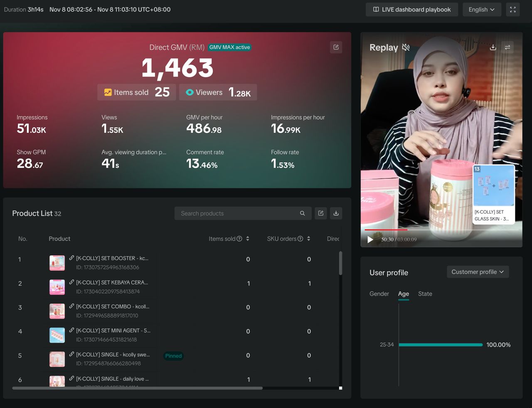The height and width of the screenshot is (408, 532).
Task: Click the Product List edit icon
Action: pos(321,213)
